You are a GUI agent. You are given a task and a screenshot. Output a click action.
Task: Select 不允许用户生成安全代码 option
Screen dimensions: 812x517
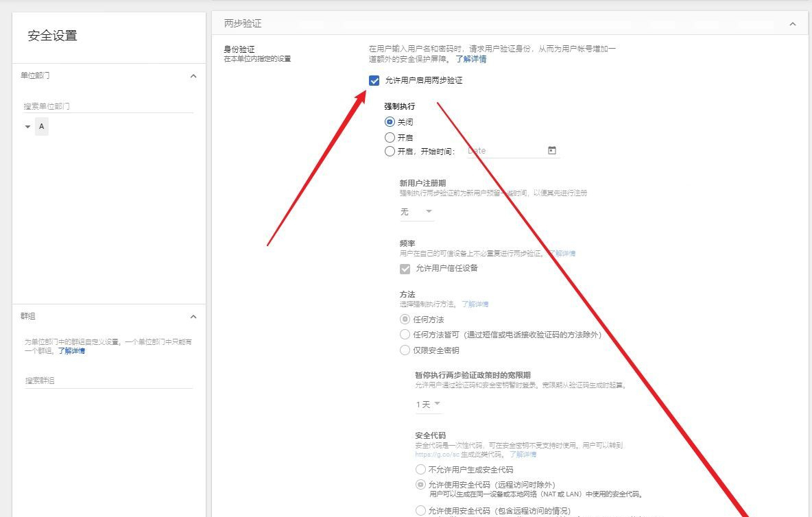420,470
